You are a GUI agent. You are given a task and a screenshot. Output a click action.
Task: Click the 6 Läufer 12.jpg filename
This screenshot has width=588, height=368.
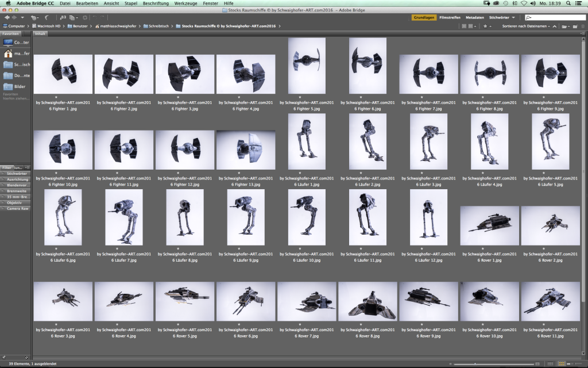click(428, 260)
